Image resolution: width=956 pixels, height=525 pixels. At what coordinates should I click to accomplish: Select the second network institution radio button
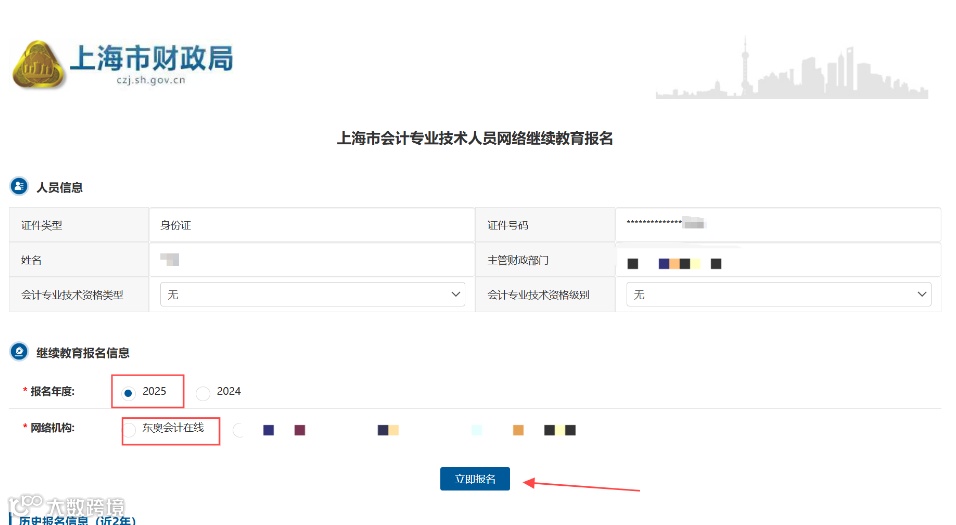tap(239, 430)
